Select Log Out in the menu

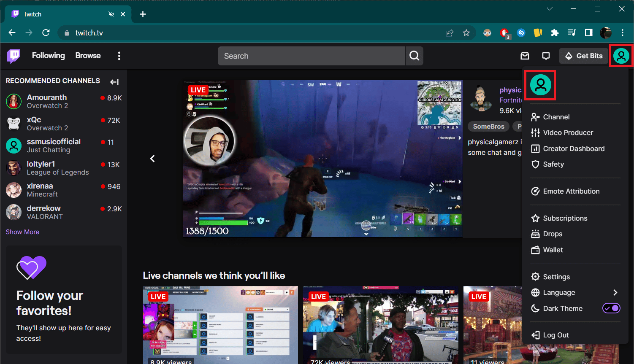pyautogui.click(x=575, y=335)
